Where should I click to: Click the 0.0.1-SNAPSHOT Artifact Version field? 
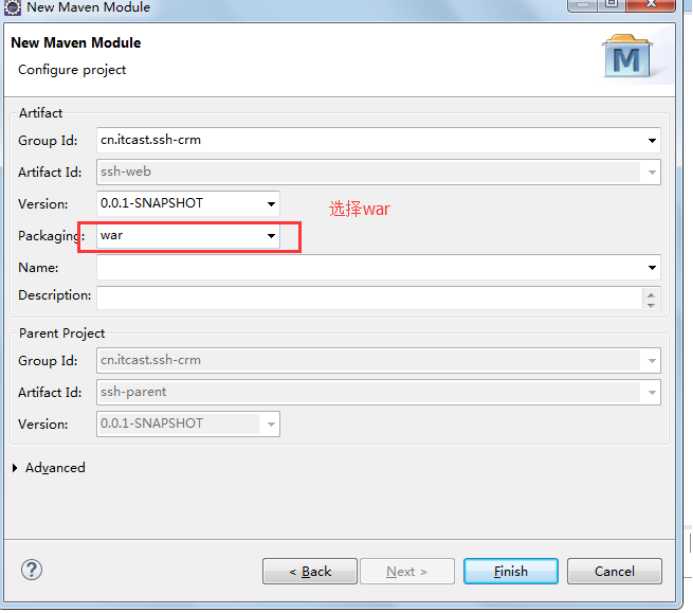[x=188, y=204]
